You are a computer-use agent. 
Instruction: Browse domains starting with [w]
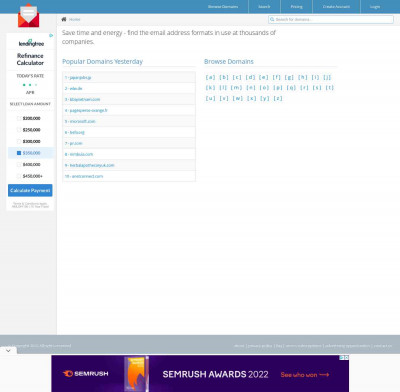tap(238, 98)
